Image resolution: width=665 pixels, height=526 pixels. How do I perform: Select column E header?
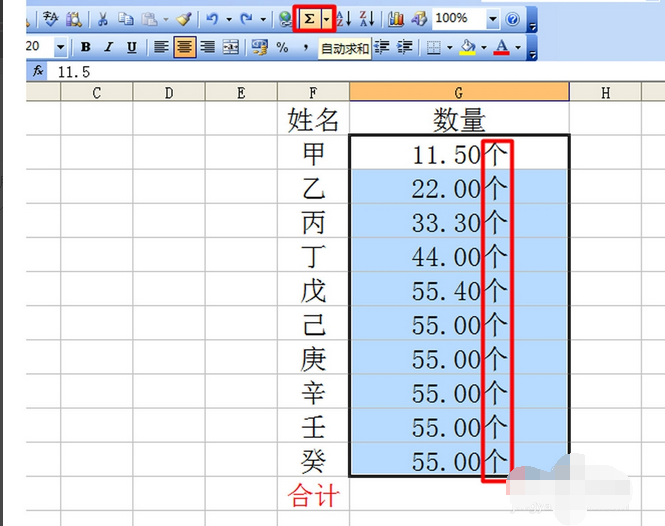pos(241,92)
